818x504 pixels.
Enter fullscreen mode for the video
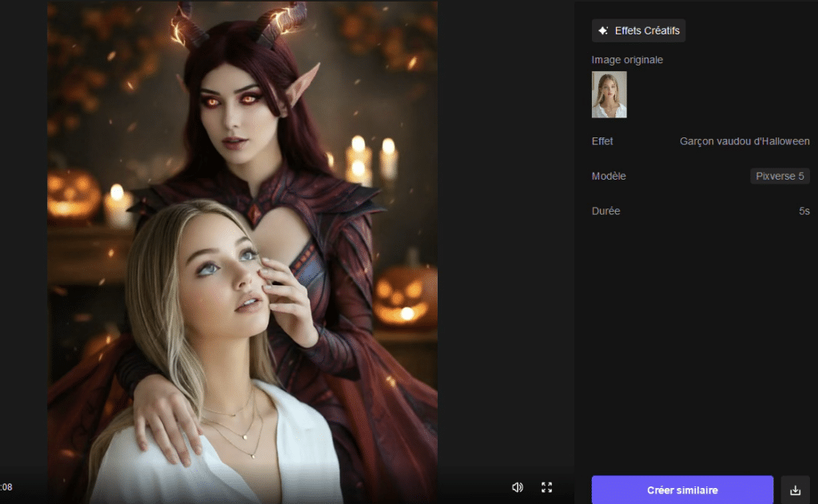coord(547,487)
